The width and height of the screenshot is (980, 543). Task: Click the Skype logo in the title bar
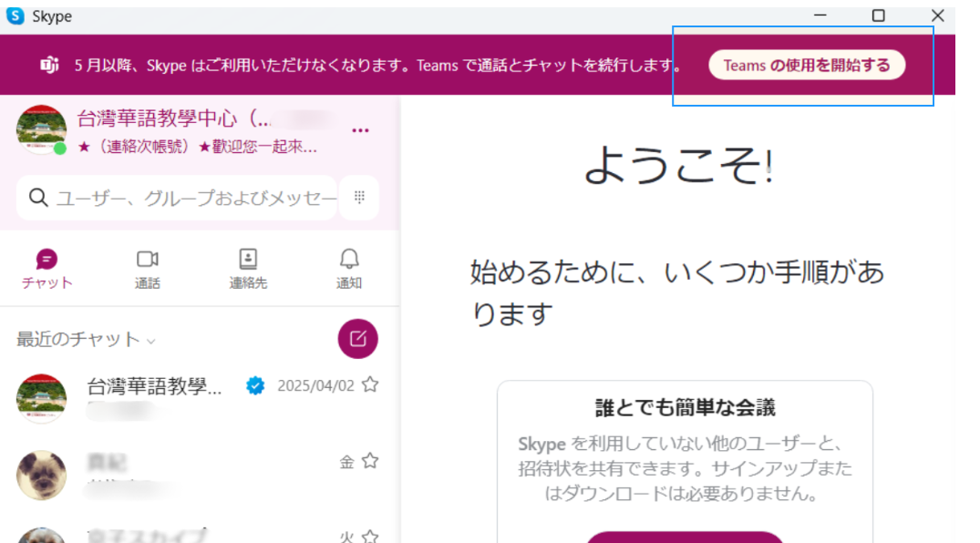pos(15,15)
